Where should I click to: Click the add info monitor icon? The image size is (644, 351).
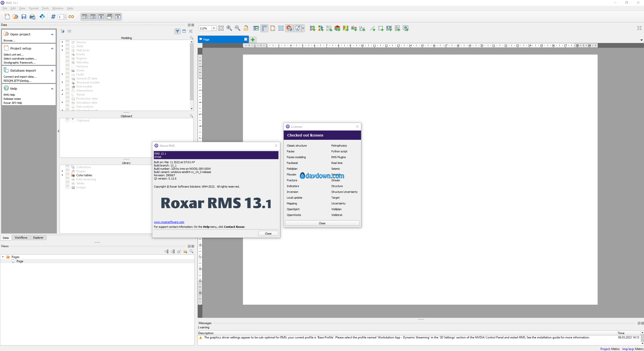click(406, 28)
